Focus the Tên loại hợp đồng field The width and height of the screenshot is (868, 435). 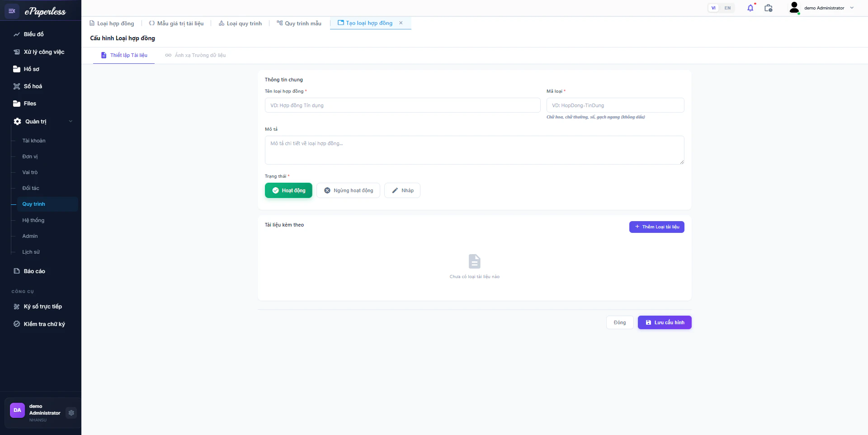402,105
